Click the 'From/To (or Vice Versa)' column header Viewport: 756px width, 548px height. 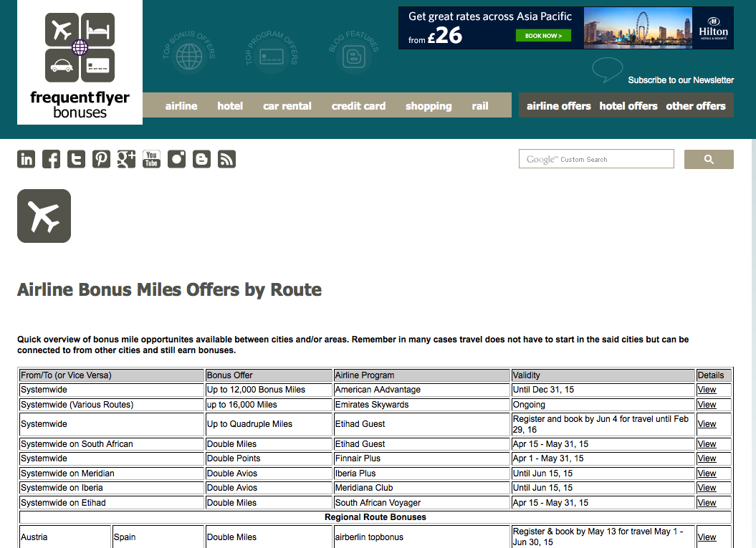[x=112, y=375]
